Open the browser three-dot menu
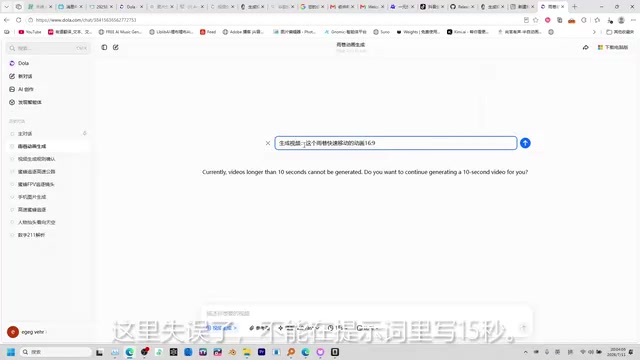Viewport: 640px width, 360px height. click(x=633, y=20)
